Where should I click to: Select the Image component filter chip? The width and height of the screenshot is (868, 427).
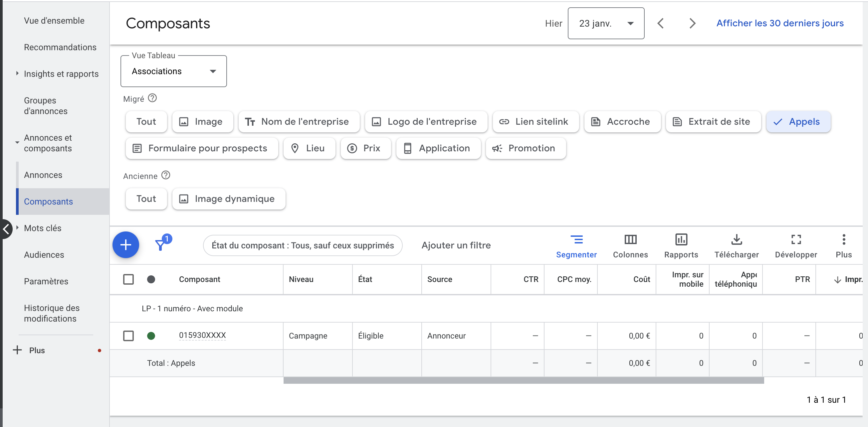pyautogui.click(x=202, y=122)
